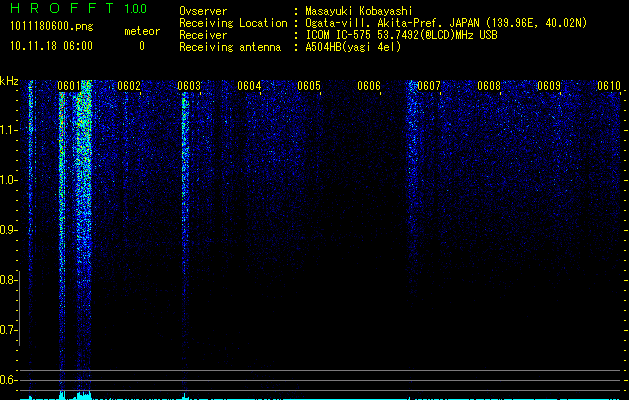Click the 0602 time marker
Screen dimensions: 629x400
pyautogui.click(x=129, y=86)
